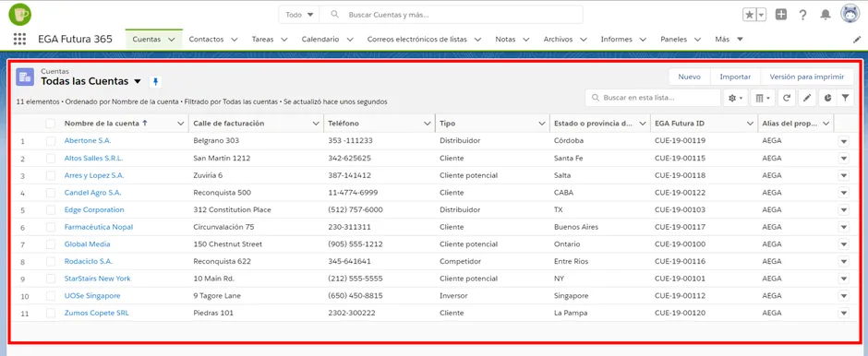Open the Más navigation menu
Image resolution: width=868 pixels, height=356 pixels.
point(729,40)
